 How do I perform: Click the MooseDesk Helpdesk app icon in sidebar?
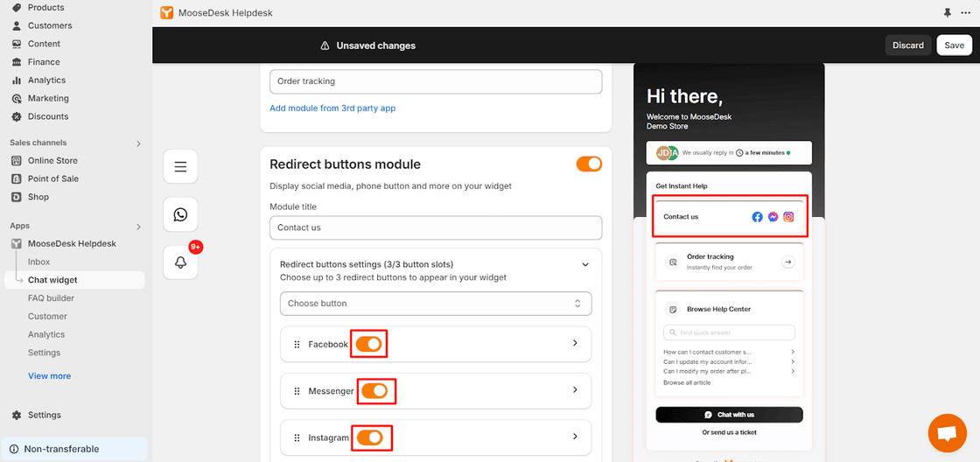[x=17, y=244]
